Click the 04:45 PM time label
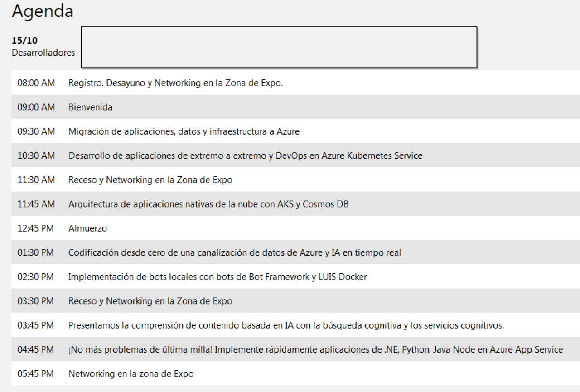 point(36,349)
